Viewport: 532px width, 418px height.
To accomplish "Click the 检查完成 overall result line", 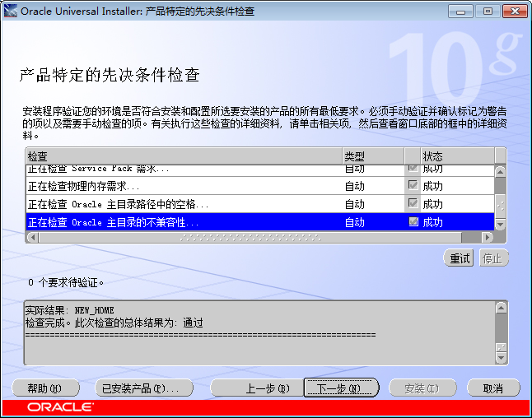I will click(114, 323).
